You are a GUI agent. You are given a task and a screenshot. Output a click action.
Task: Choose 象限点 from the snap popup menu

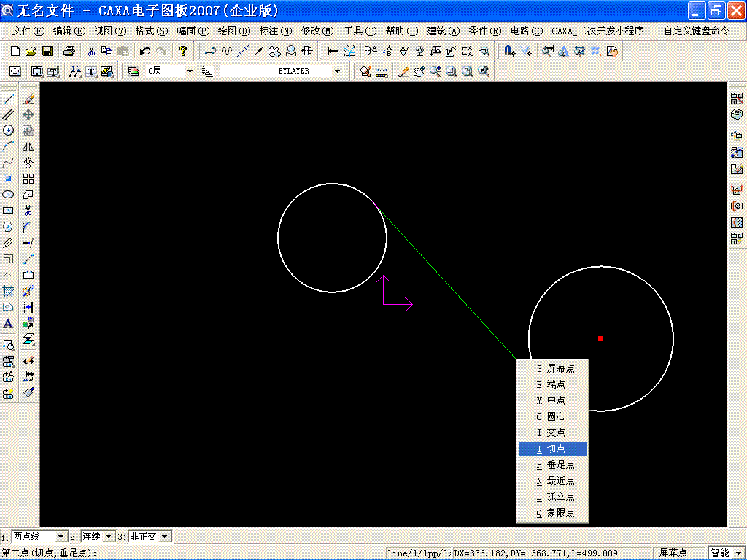553,513
